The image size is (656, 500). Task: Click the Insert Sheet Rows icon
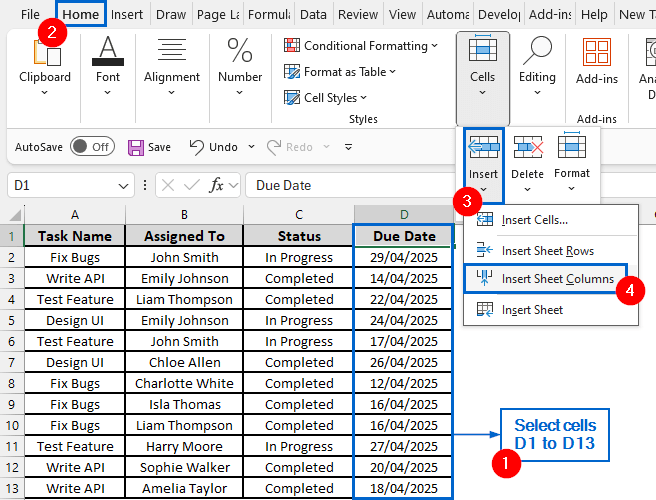[485, 250]
